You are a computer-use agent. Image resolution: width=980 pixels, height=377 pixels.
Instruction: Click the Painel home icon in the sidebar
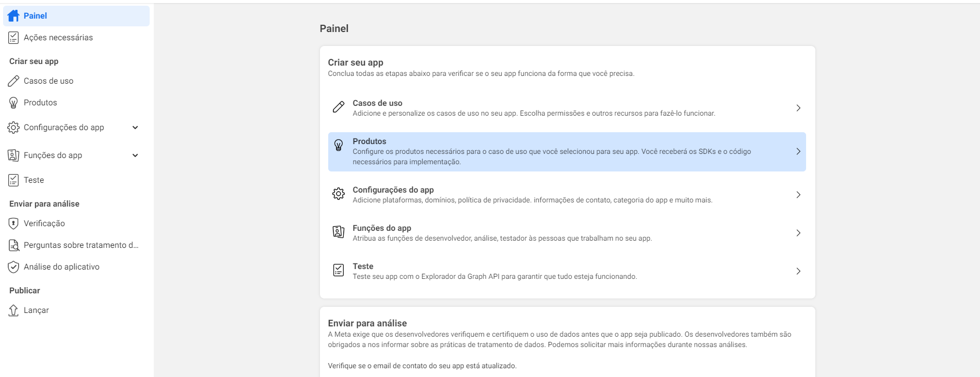13,15
